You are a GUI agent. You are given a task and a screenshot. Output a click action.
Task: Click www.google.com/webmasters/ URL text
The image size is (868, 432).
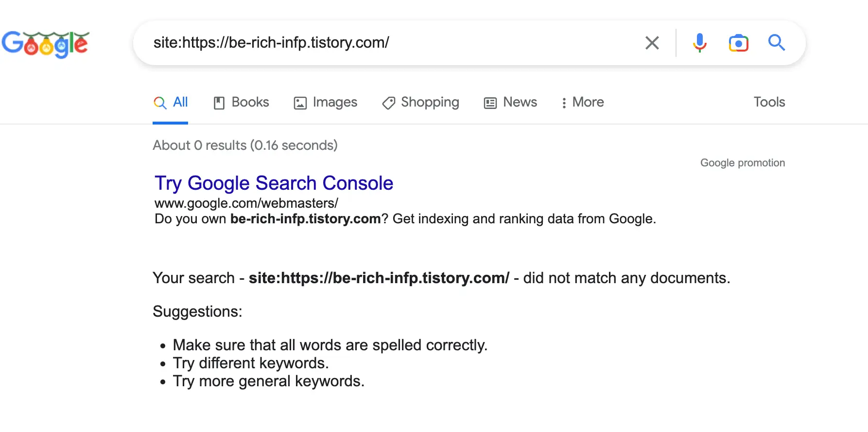(x=246, y=203)
